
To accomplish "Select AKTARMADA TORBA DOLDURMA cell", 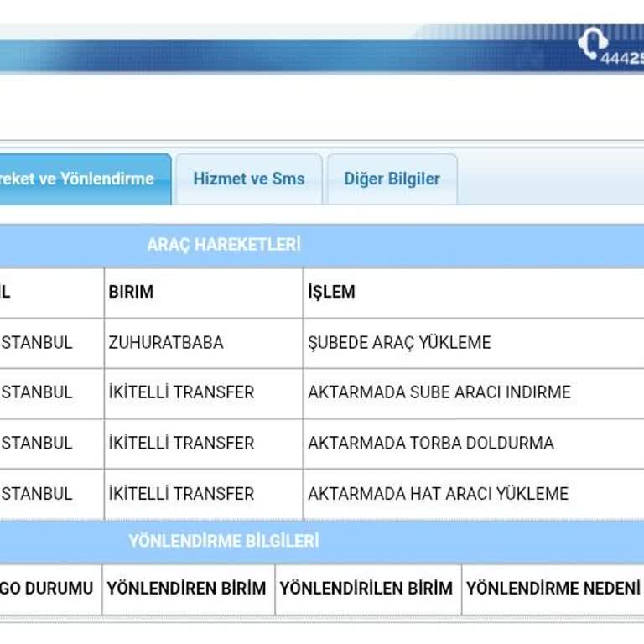I will pyautogui.click(x=474, y=444).
